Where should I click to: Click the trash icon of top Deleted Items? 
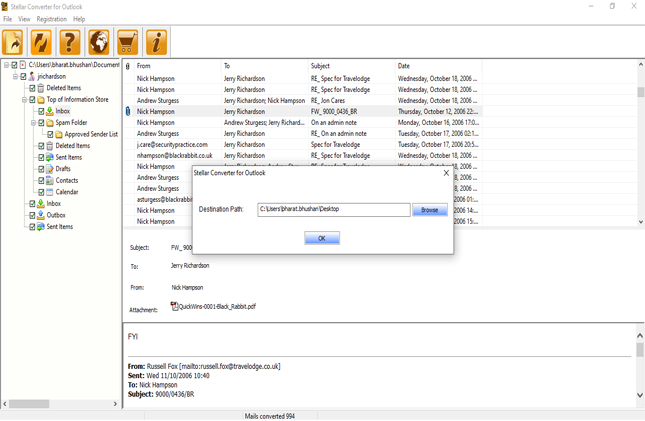point(41,88)
